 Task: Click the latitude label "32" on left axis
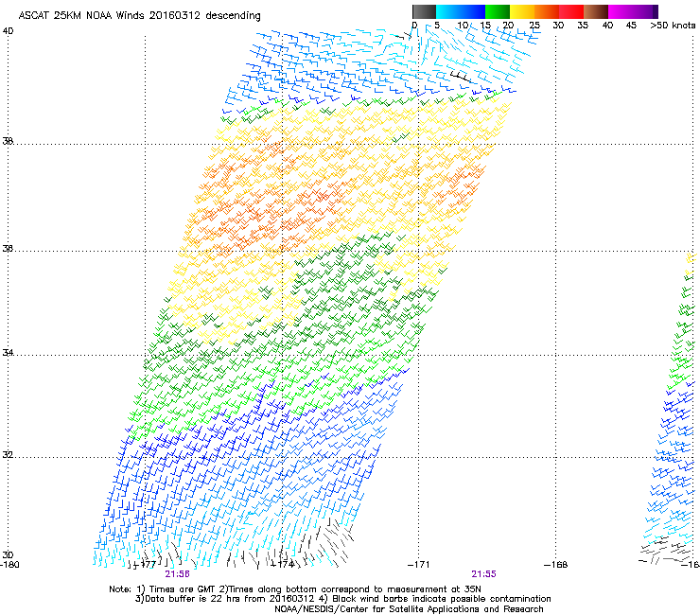[8, 455]
